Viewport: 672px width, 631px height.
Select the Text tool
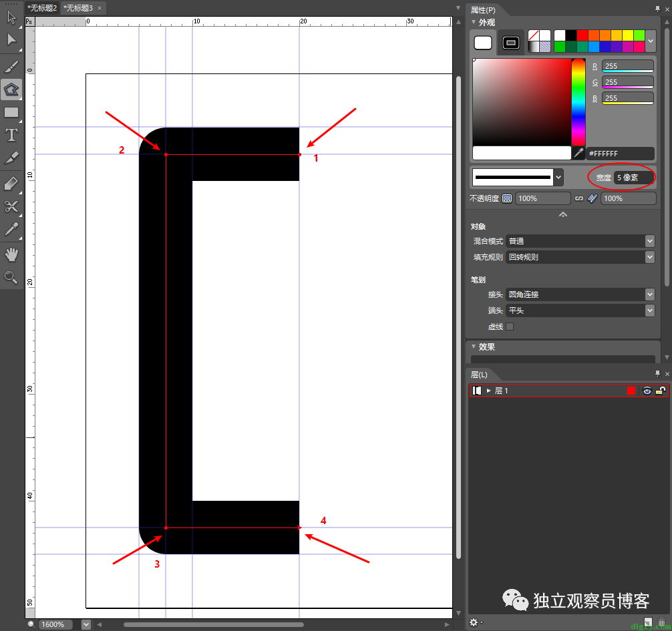11,135
